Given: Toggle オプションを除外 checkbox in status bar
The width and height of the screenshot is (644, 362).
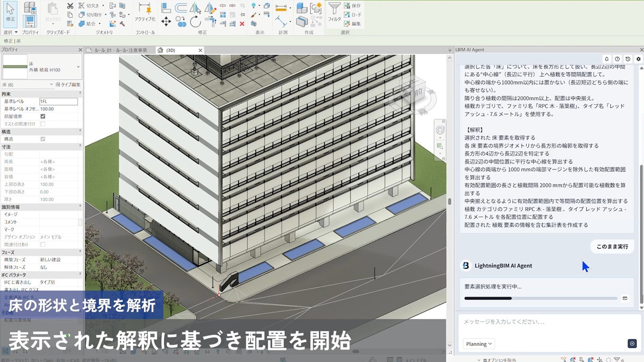Looking at the screenshot, I should [485, 360].
